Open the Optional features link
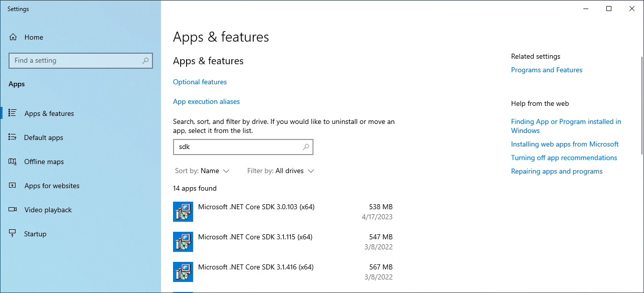The image size is (644, 293). [x=200, y=82]
